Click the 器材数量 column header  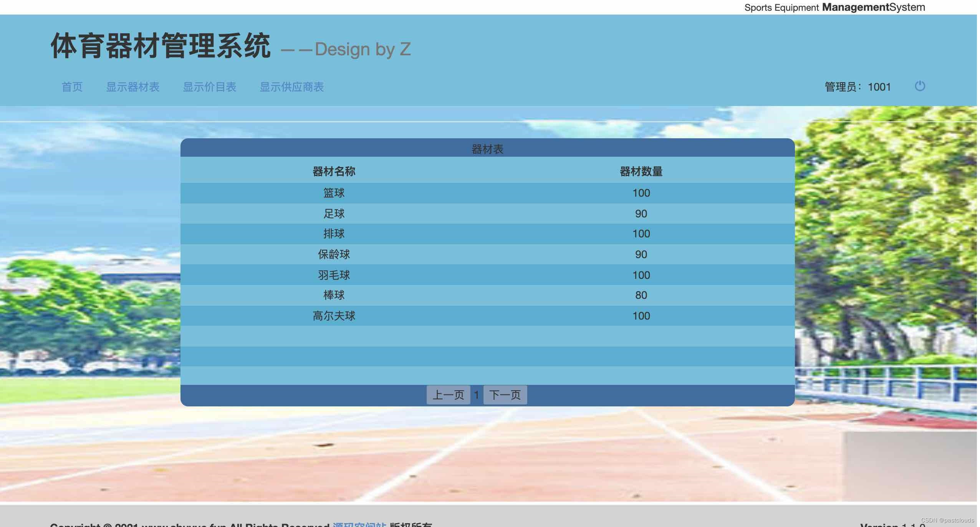641,171
